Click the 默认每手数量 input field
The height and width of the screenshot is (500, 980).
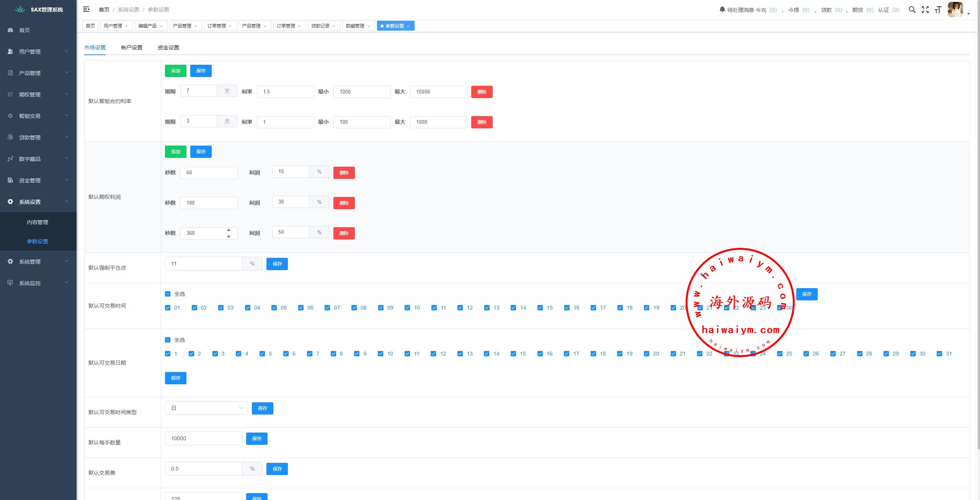pos(203,438)
